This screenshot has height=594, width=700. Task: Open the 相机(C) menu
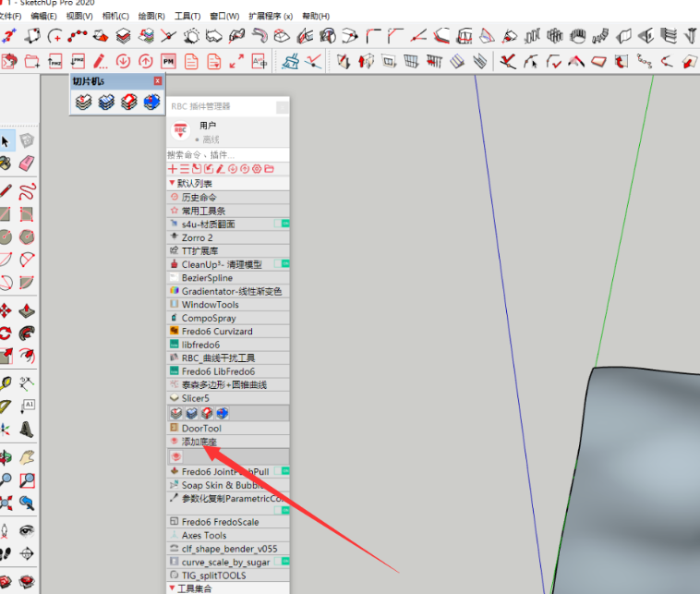[115, 16]
